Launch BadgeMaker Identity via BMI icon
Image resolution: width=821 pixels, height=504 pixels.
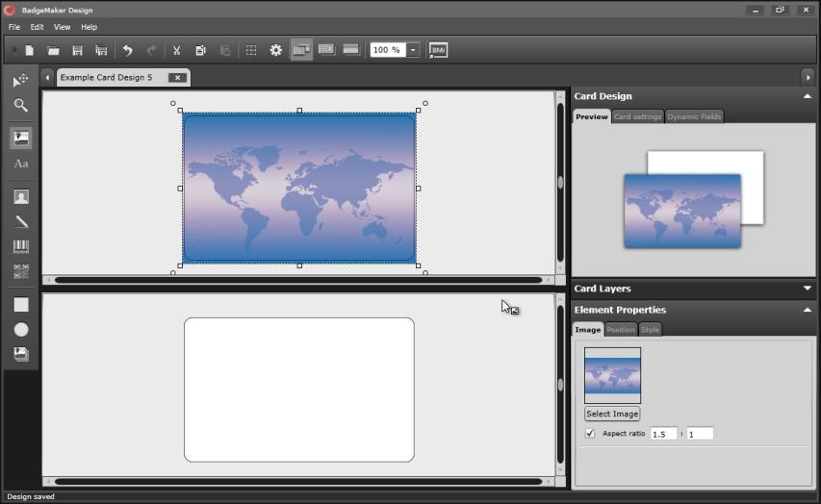438,50
